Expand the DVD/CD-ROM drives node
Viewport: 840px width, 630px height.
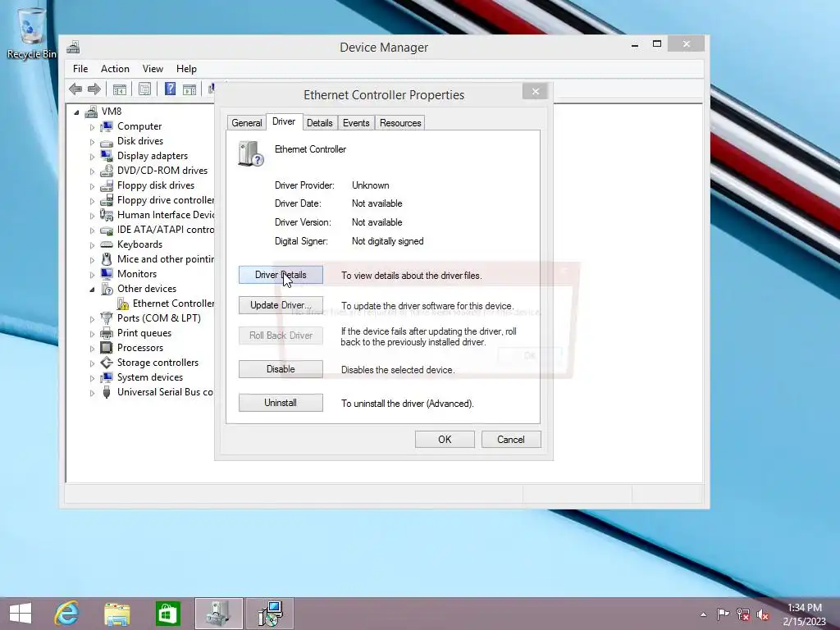pos(92,171)
